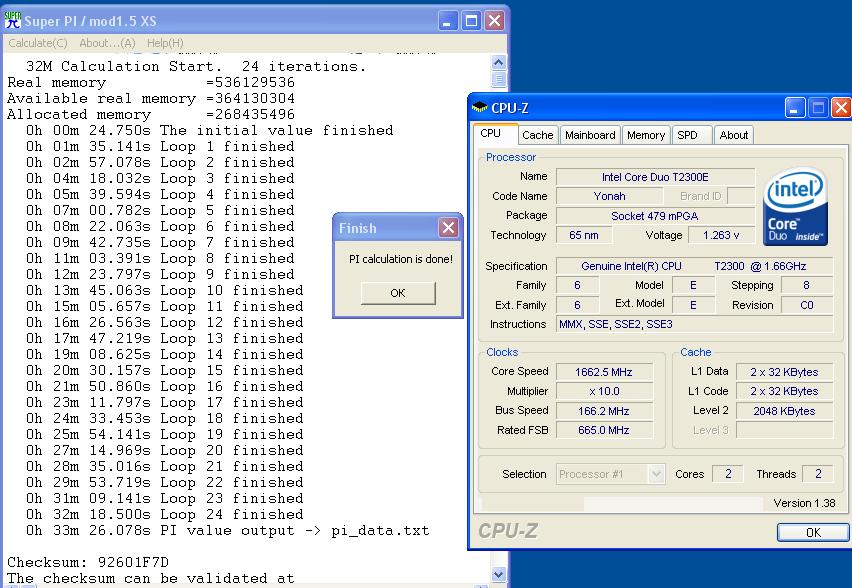Click the Name field Intel Core Duo T2300E

coord(655,177)
